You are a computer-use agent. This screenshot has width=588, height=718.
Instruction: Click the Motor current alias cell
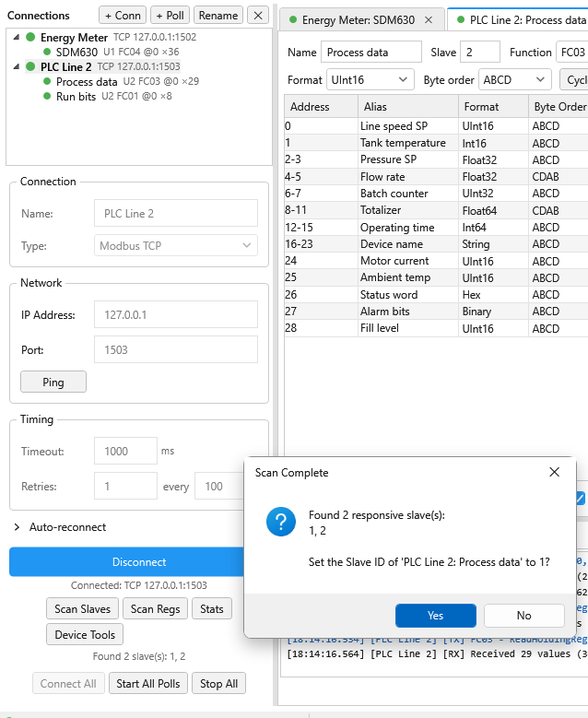coord(408,261)
